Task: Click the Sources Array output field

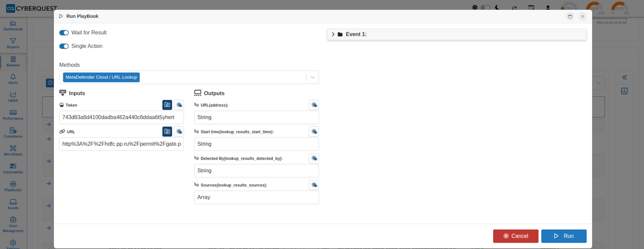Action: click(x=256, y=197)
